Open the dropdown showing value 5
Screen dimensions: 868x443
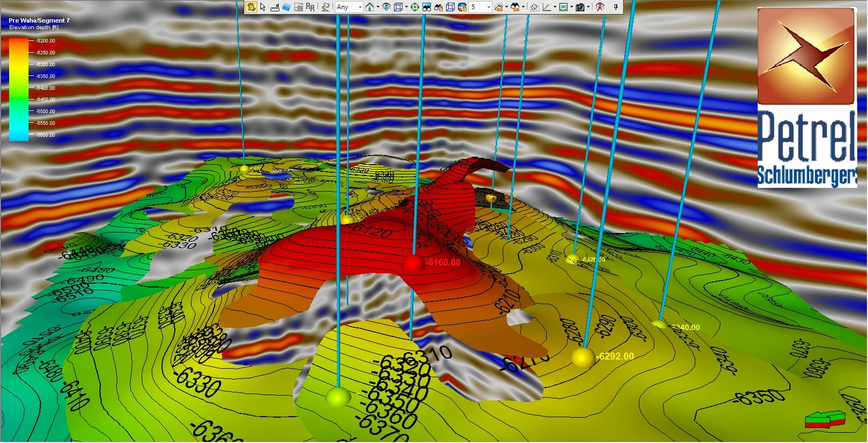[481, 7]
